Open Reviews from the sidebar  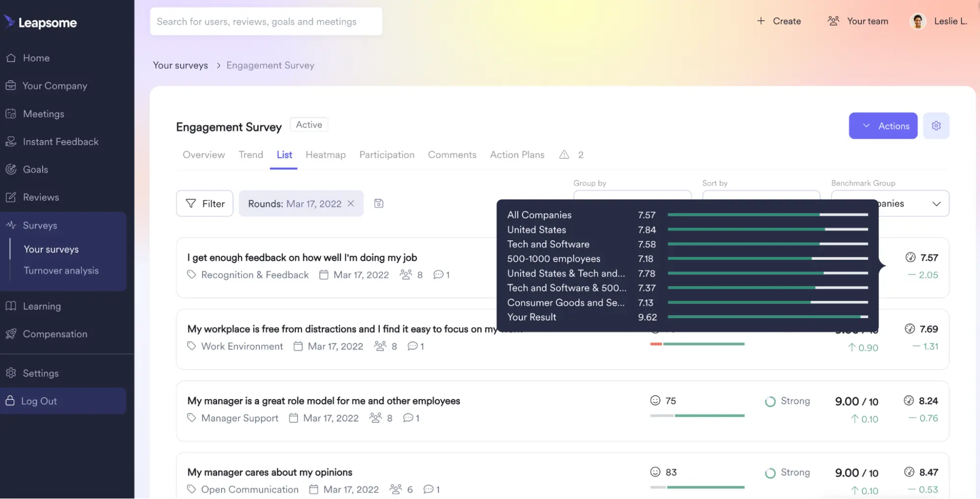click(x=40, y=197)
